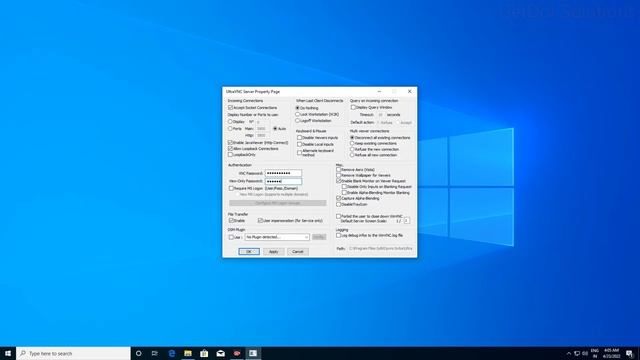Viewport: 640px width, 360px height.
Task: Toggle Enable Blank Monitor on Viewer Request
Action: pos(338,180)
